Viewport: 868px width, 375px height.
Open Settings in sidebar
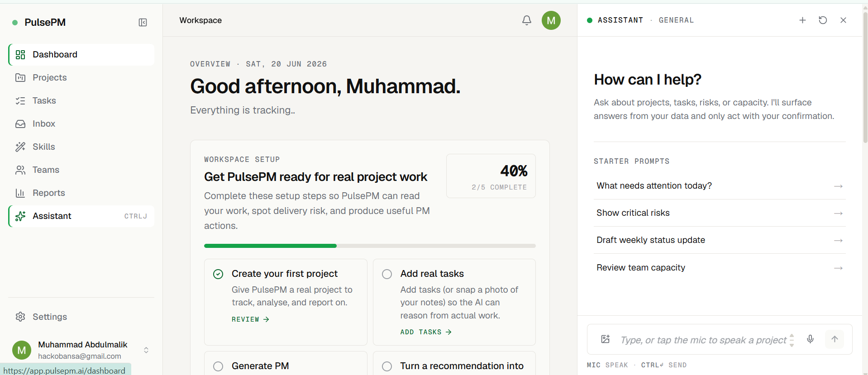point(81,317)
